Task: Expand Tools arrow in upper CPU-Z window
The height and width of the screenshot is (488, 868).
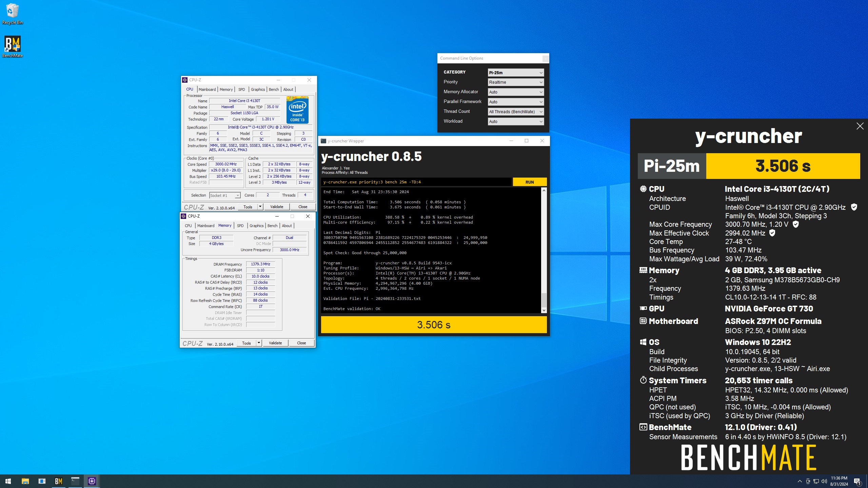Action: pyautogui.click(x=260, y=207)
